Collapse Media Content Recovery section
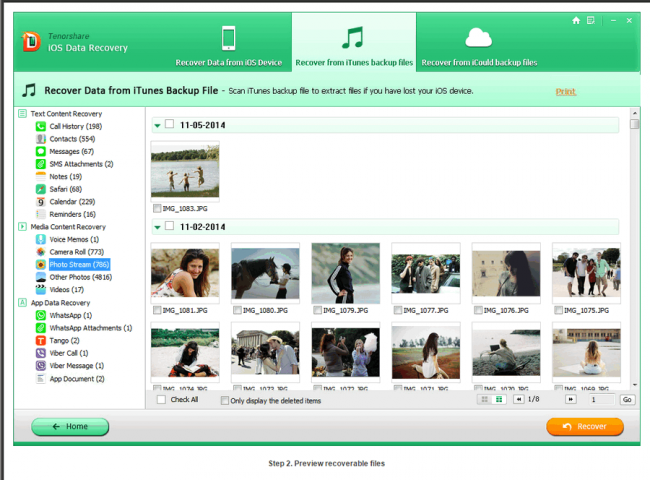This screenshot has height=480, width=650. (22, 227)
